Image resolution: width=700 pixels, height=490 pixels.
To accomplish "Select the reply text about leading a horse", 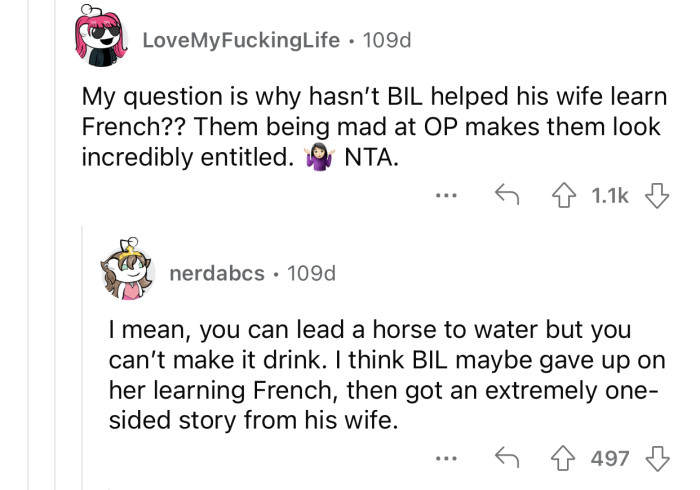I will (385, 375).
